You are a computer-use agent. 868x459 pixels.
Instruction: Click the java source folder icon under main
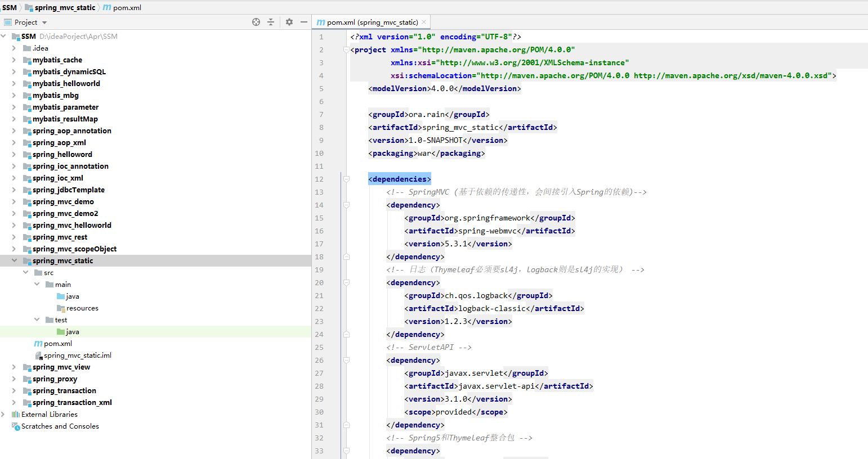tap(61, 296)
